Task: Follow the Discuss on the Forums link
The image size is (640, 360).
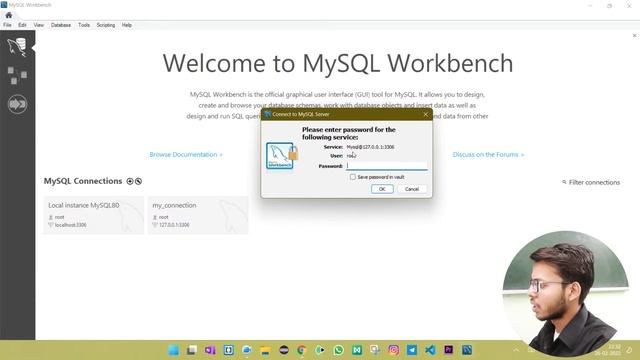Action: (488, 155)
